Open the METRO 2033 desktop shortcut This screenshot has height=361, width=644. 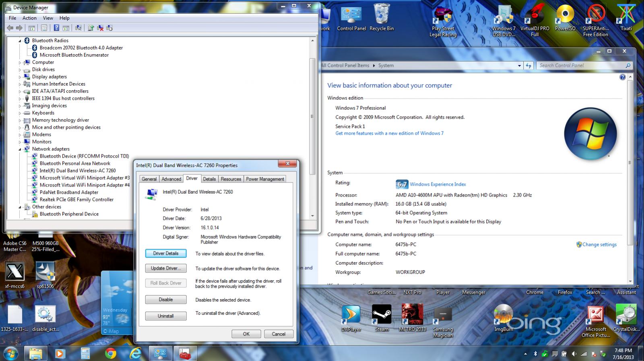[412, 318]
